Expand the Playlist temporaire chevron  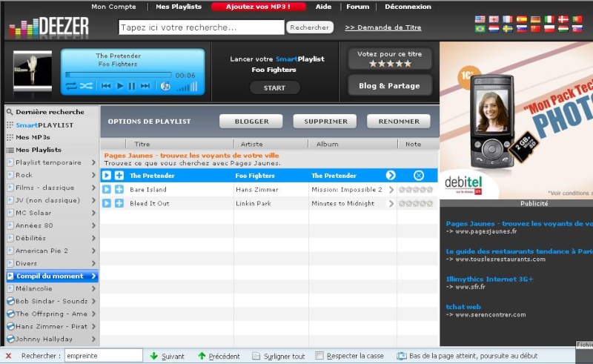[x=94, y=162]
